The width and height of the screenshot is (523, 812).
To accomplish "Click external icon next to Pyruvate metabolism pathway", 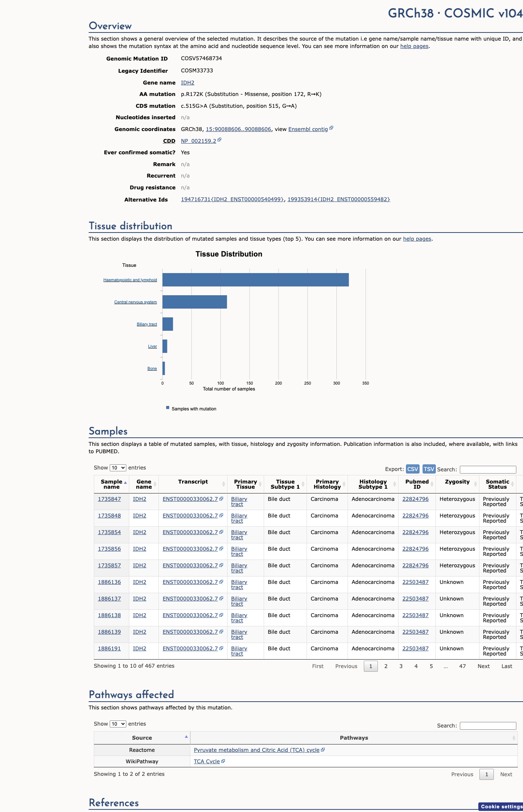I will [x=323, y=750].
